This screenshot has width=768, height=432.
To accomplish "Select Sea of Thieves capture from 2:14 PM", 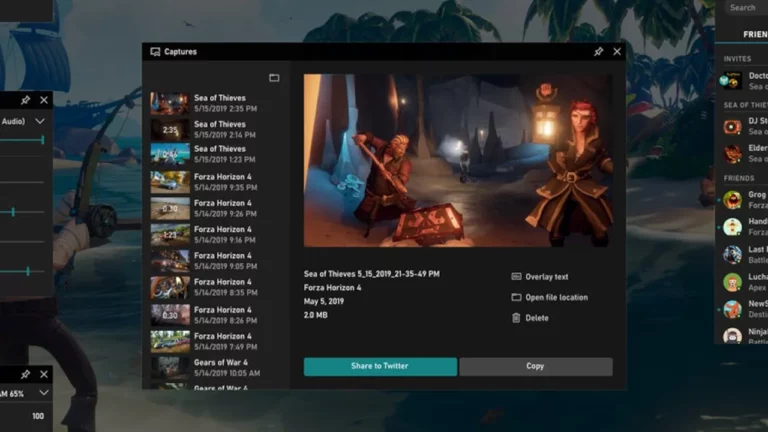I will pos(215,129).
